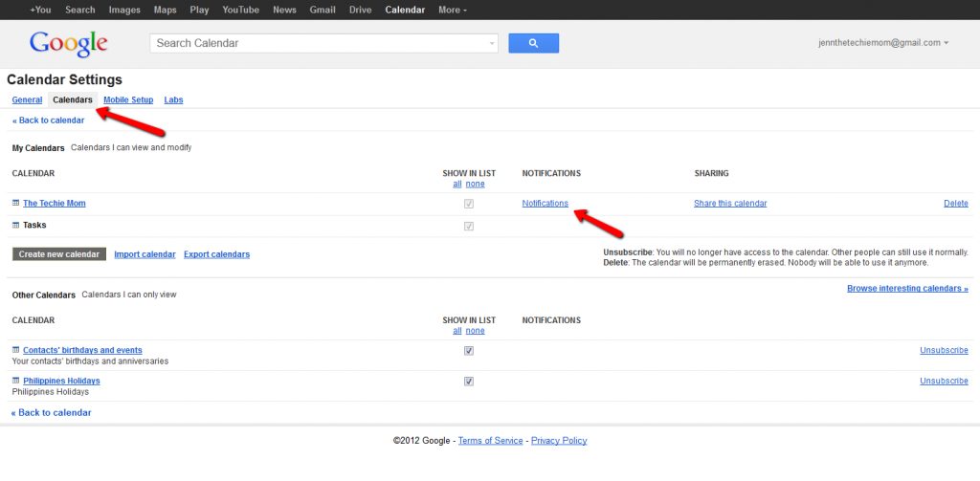Click calendar icon beside The Techie Mom

[15, 203]
